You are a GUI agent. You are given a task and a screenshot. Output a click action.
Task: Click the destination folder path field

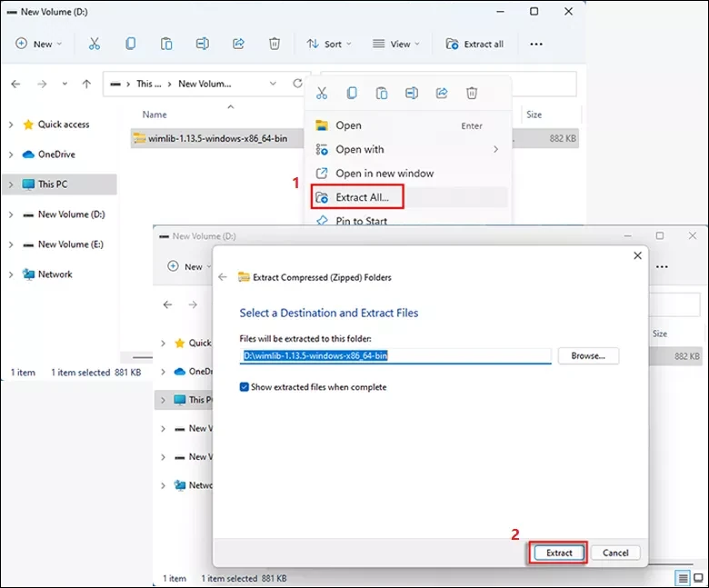395,356
